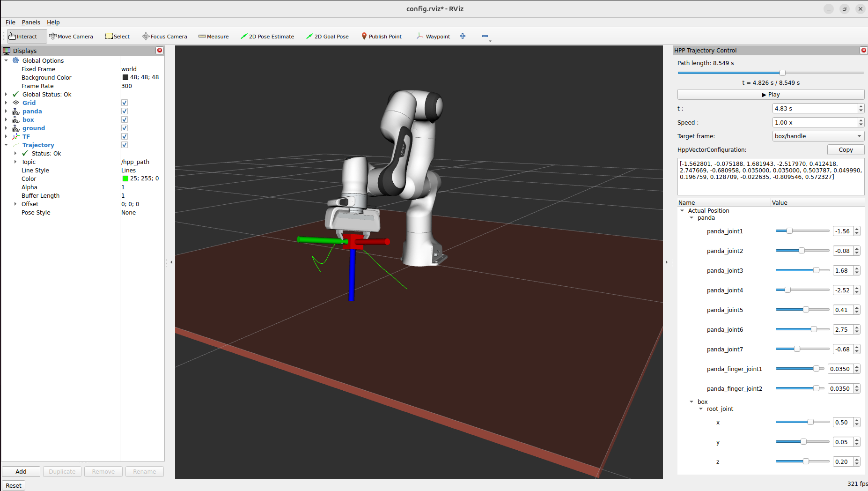Select the Focus Camera tool

coord(164,37)
